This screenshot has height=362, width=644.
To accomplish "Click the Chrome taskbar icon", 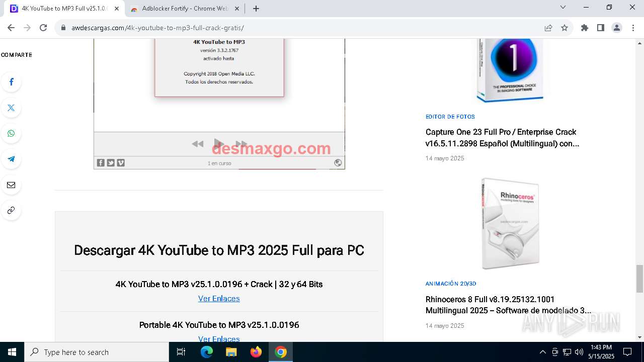I will point(281,352).
